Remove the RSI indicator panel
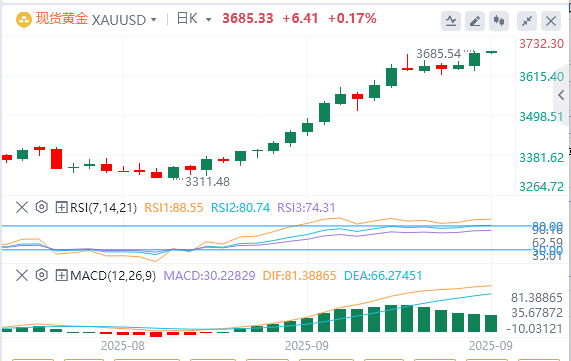 (x=22, y=208)
